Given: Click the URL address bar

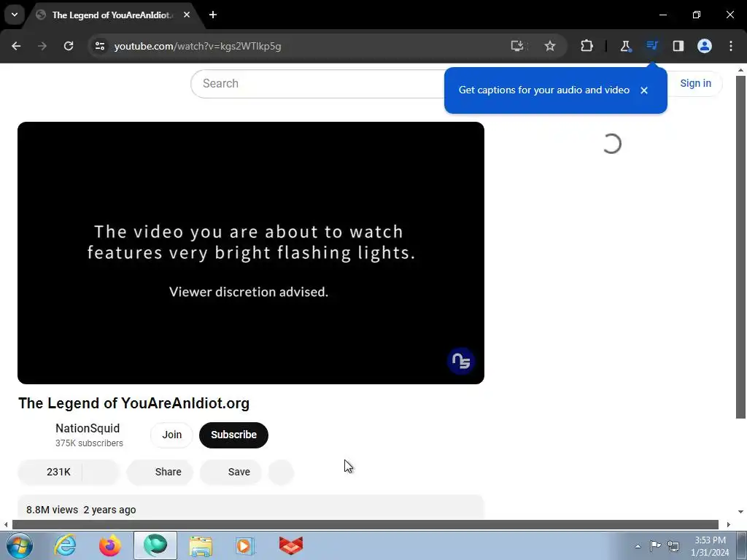Looking at the screenshot, I should (305, 46).
